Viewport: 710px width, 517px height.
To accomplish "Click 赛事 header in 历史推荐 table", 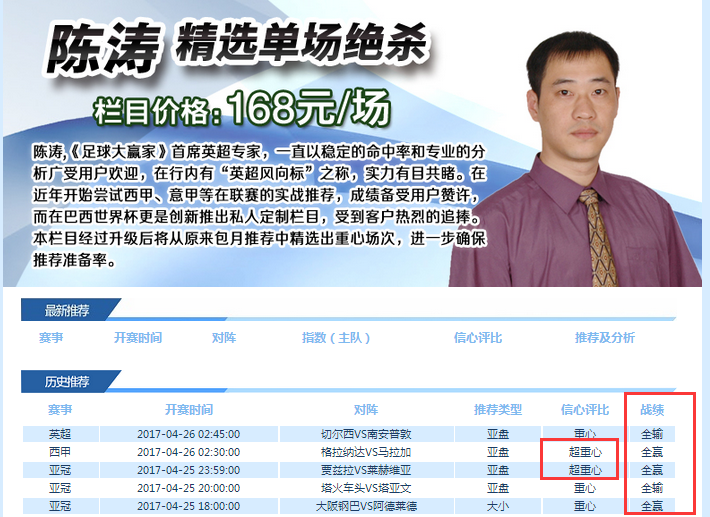I will [x=60, y=410].
